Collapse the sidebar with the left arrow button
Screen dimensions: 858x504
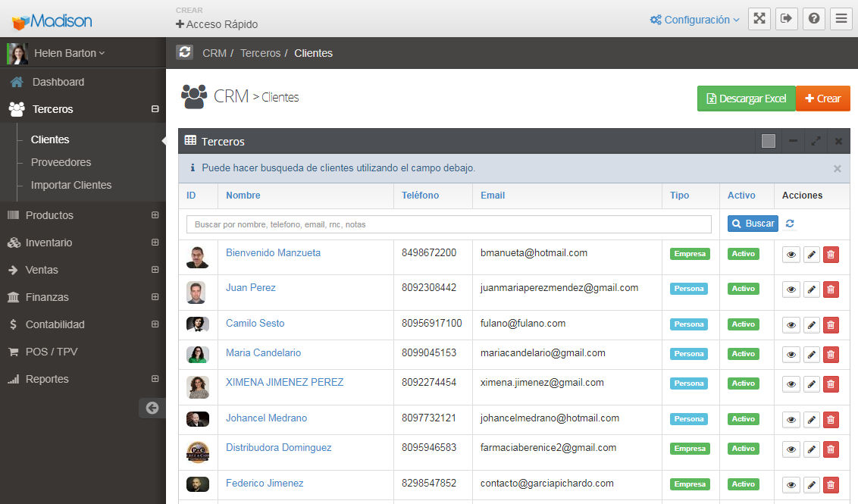[x=152, y=408]
